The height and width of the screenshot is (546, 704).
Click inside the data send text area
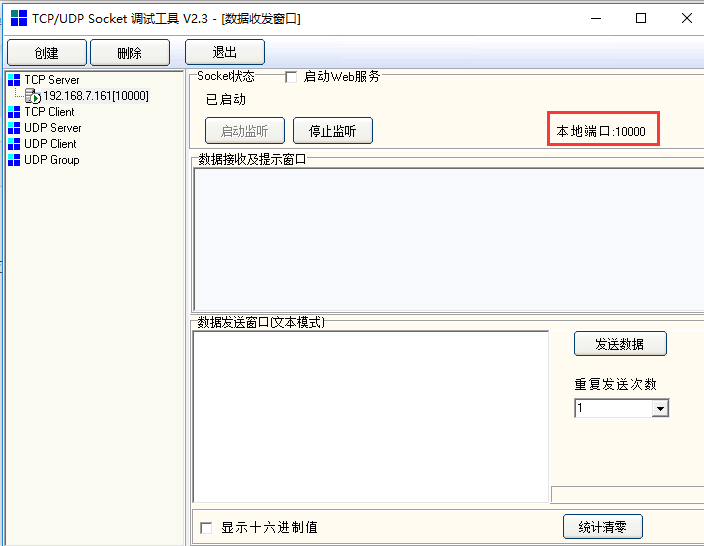(x=371, y=417)
